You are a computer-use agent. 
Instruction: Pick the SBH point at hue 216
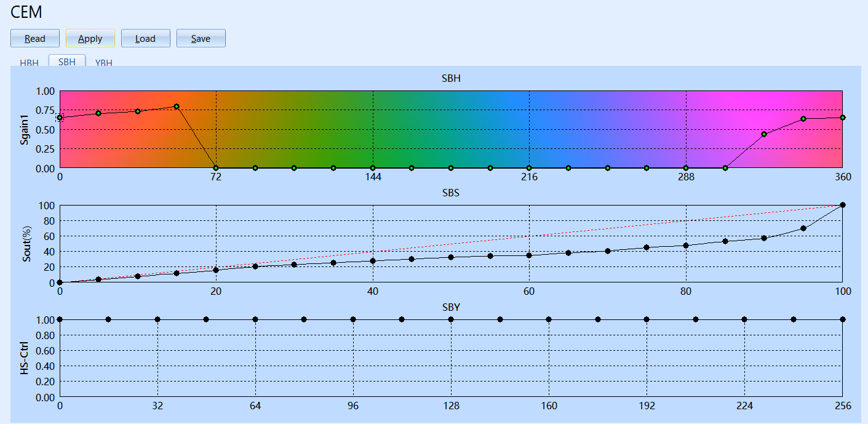[x=529, y=168]
